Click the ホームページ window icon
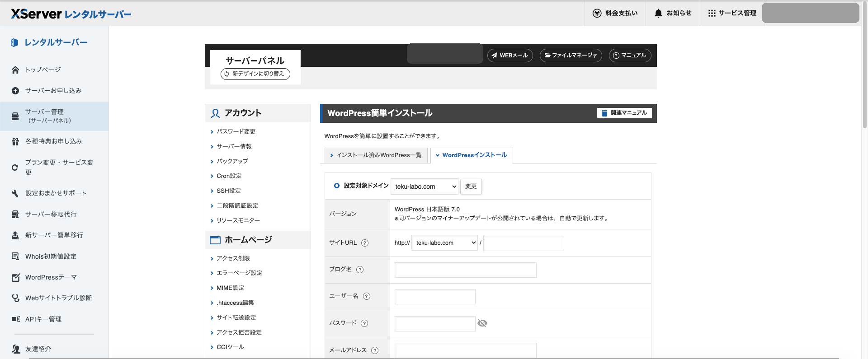 pos(215,240)
